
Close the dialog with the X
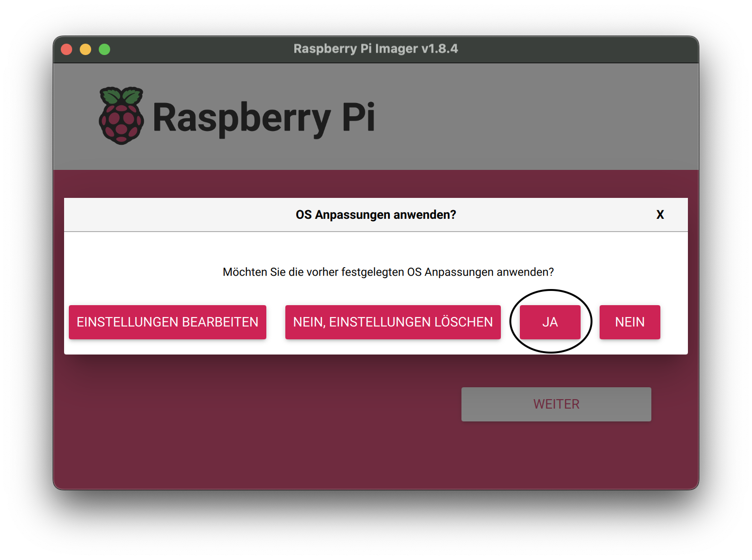click(x=660, y=215)
